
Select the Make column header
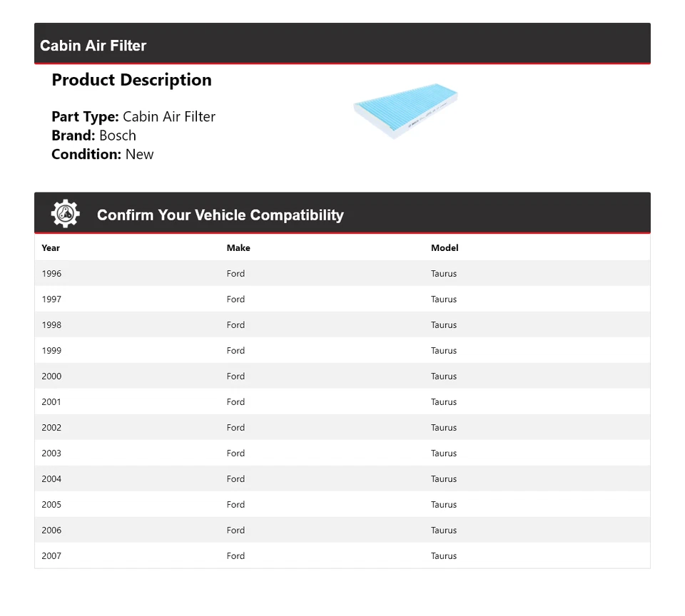(238, 248)
